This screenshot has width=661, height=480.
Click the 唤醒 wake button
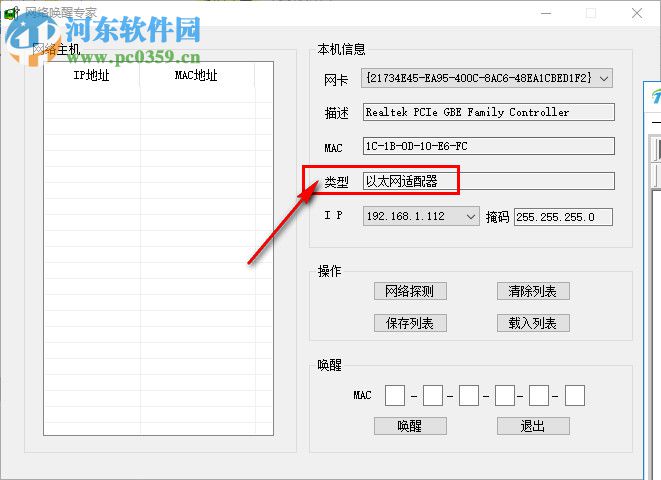click(x=410, y=426)
